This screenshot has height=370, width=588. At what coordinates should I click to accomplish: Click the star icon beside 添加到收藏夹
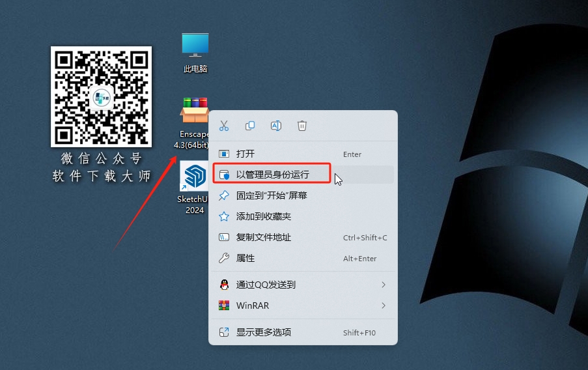point(224,216)
